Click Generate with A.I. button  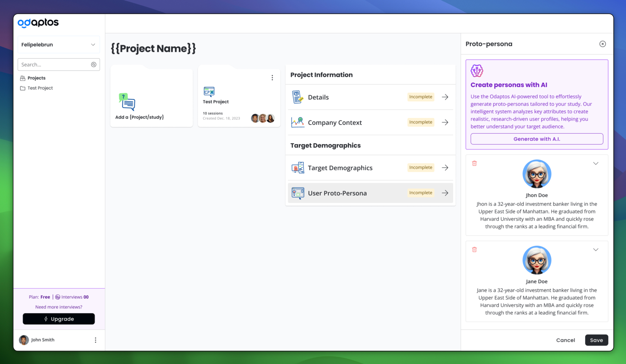[x=537, y=139]
